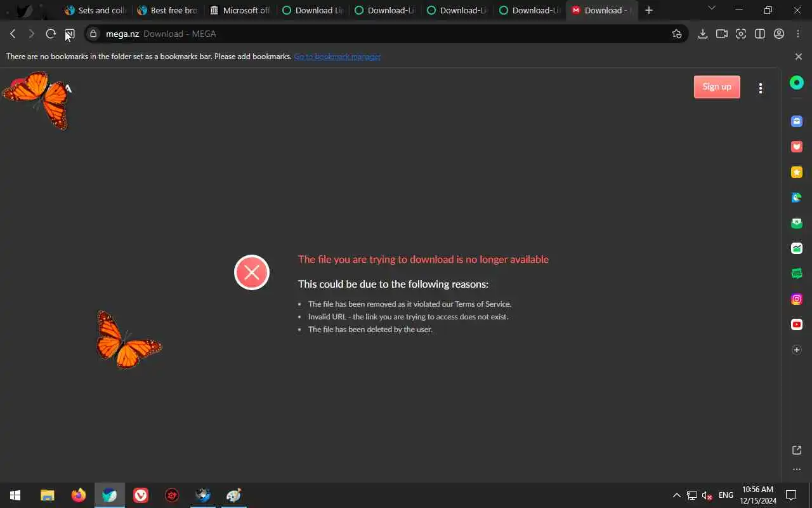Click the Sign up button
The image size is (812, 508).
[x=717, y=87]
